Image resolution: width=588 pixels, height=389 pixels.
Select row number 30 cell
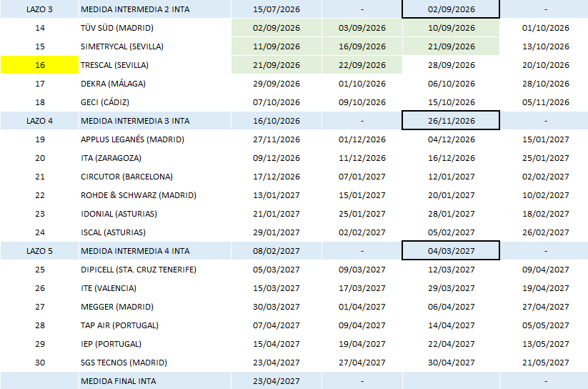pyautogui.click(x=39, y=363)
